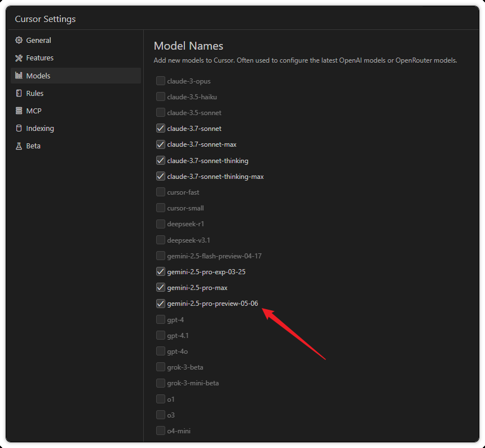Check the deepseek-r1 model box
The width and height of the screenshot is (485, 448).
(161, 223)
